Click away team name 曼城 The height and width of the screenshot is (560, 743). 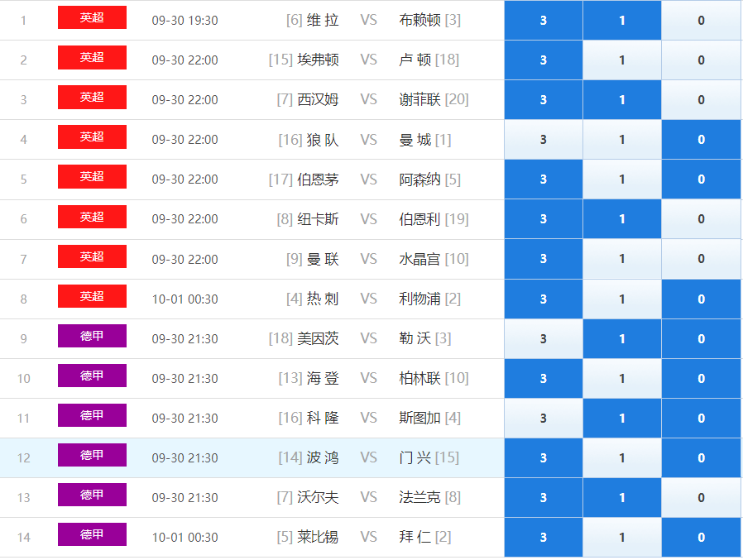[415, 140]
